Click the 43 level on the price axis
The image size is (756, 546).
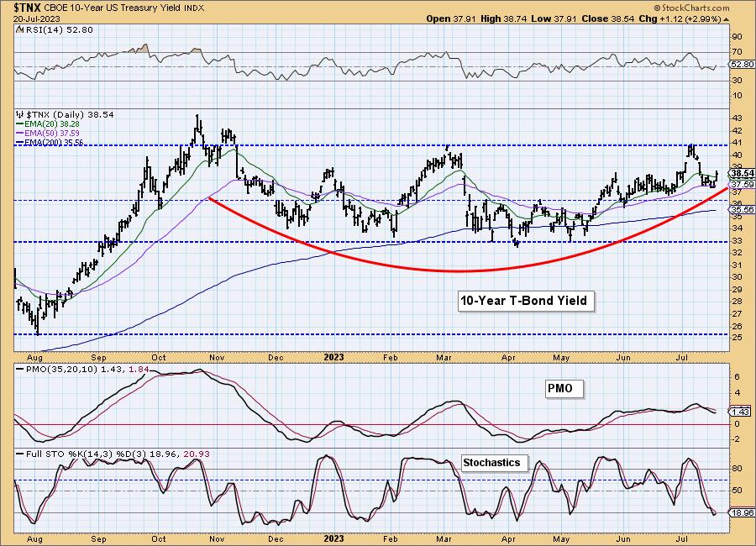[737, 118]
